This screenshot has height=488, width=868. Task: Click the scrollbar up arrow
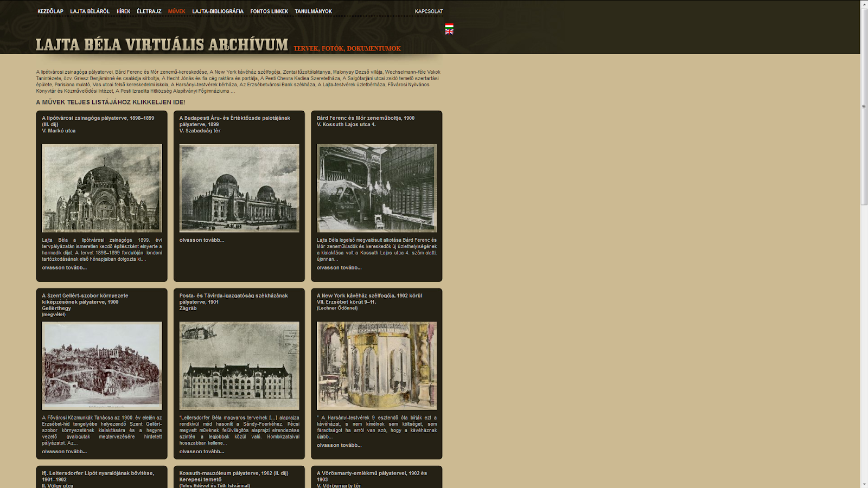[x=864, y=4]
